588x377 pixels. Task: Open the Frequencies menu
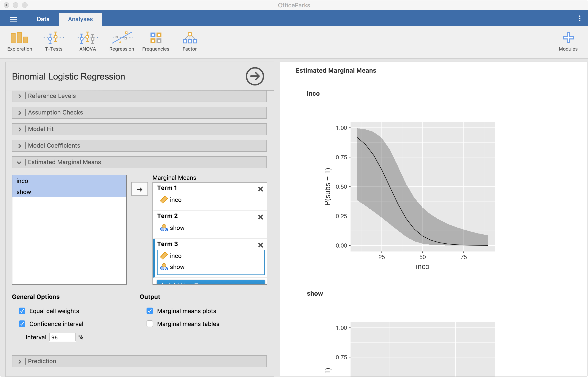coord(155,42)
